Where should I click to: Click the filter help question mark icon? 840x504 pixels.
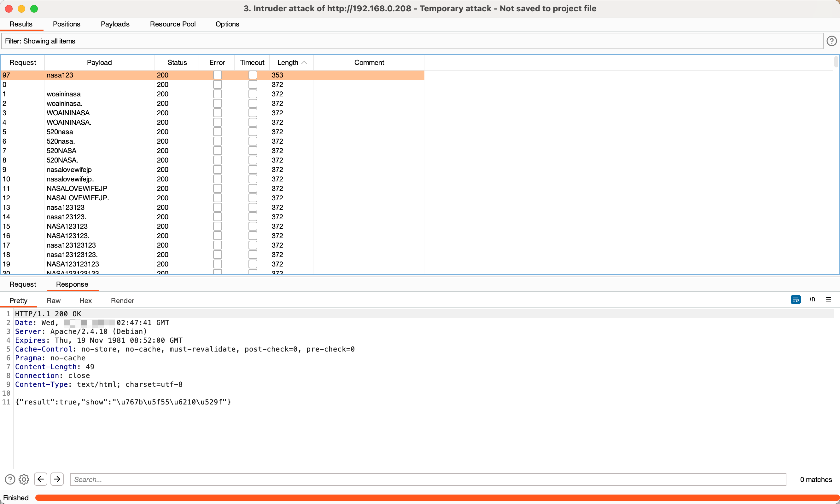coord(831,41)
